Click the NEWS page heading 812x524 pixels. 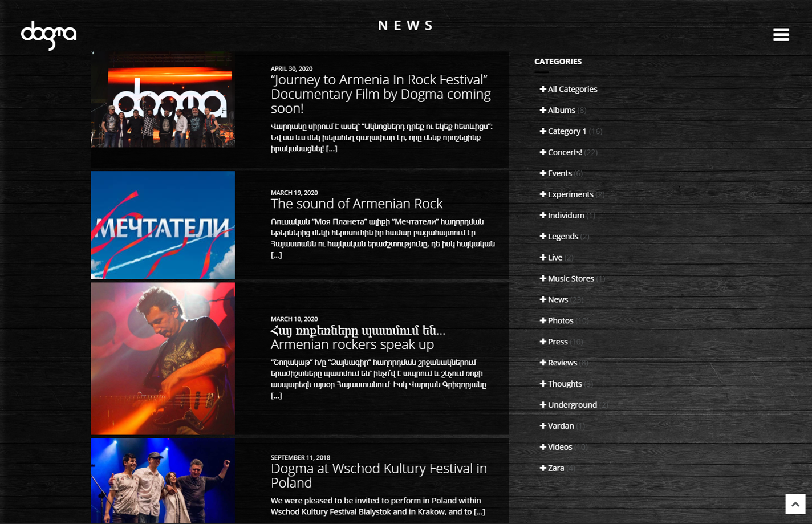click(406, 26)
